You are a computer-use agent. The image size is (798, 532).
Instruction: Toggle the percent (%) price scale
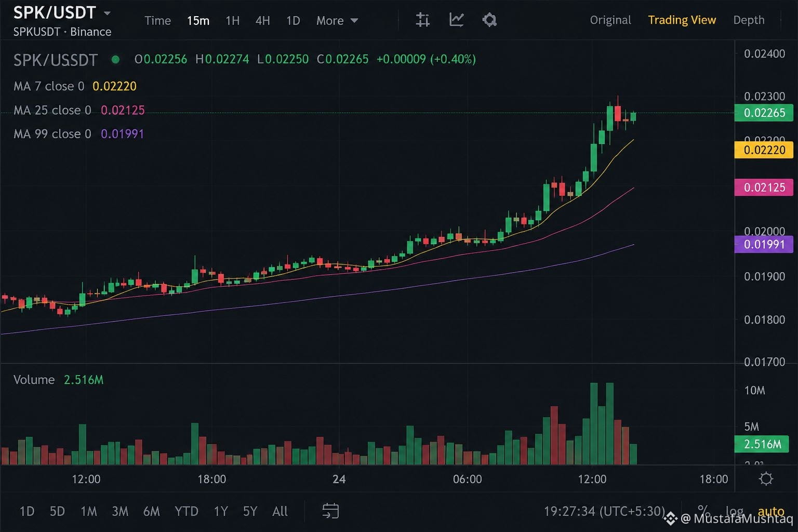click(703, 510)
